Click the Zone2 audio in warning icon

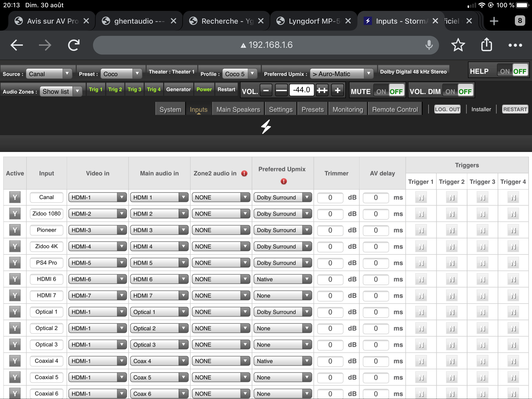click(x=244, y=173)
